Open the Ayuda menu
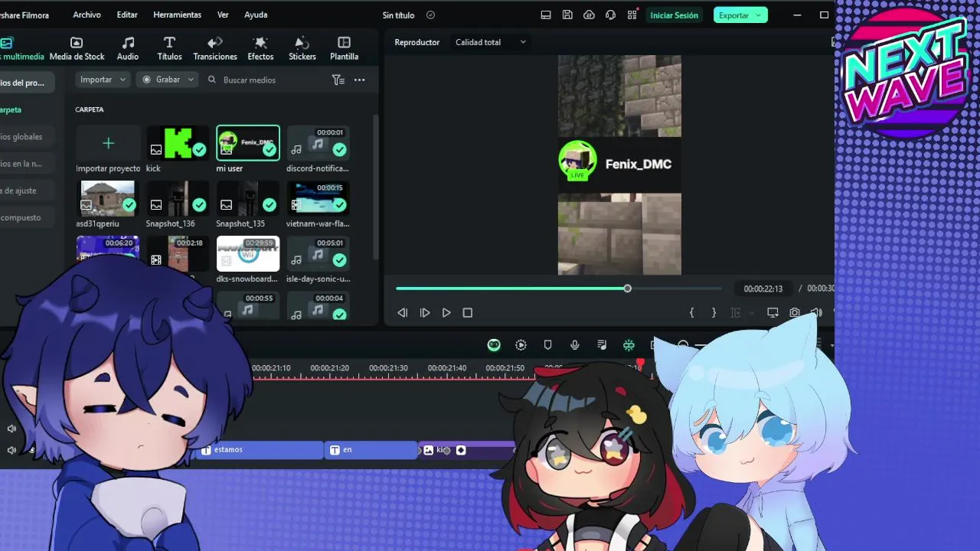 tap(256, 15)
